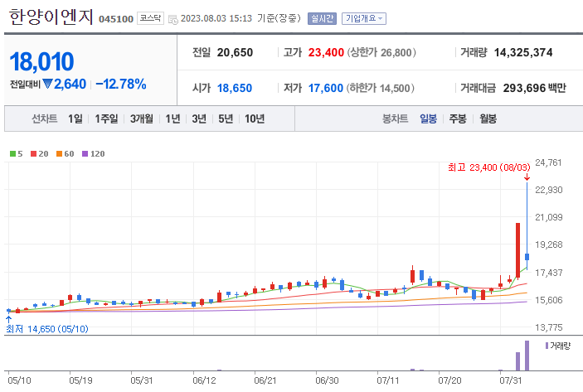Open the 기업개요 dropdown
This screenshot has height=392, width=583.
[x=364, y=18]
